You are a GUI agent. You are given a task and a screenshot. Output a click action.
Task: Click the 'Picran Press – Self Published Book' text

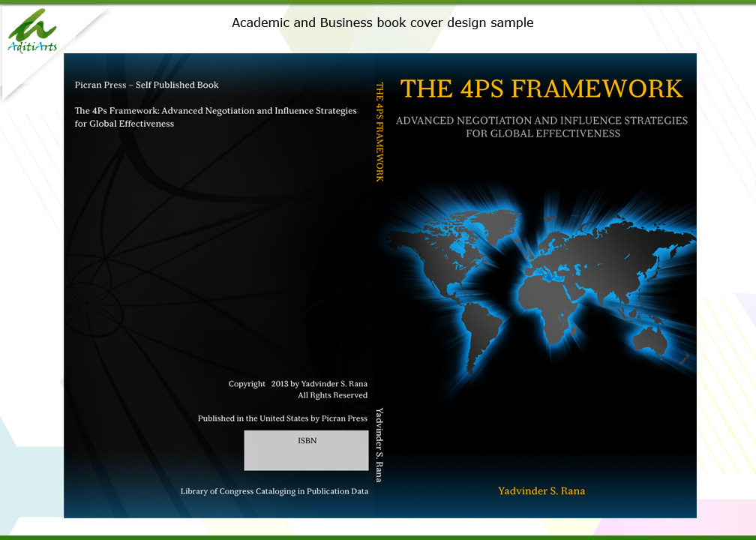click(146, 85)
